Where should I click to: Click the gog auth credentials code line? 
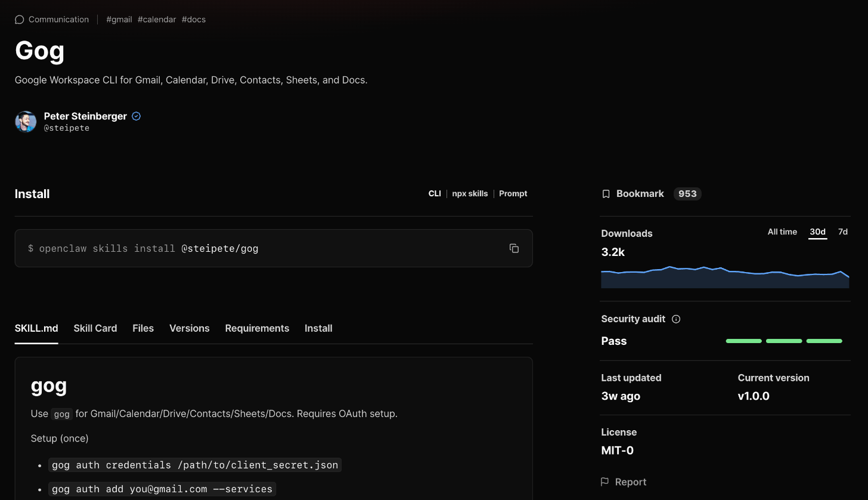195,465
